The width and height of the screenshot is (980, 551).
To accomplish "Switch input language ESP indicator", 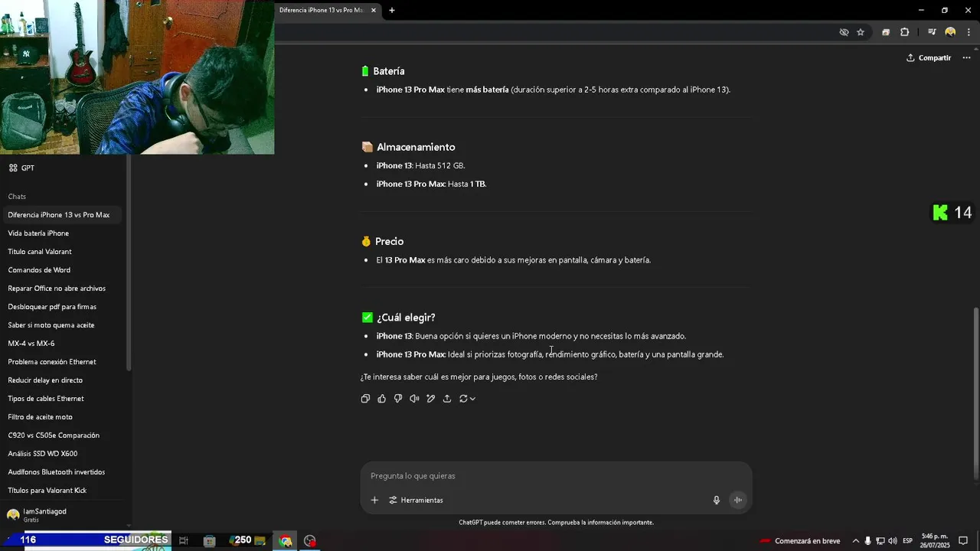I will [x=908, y=541].
